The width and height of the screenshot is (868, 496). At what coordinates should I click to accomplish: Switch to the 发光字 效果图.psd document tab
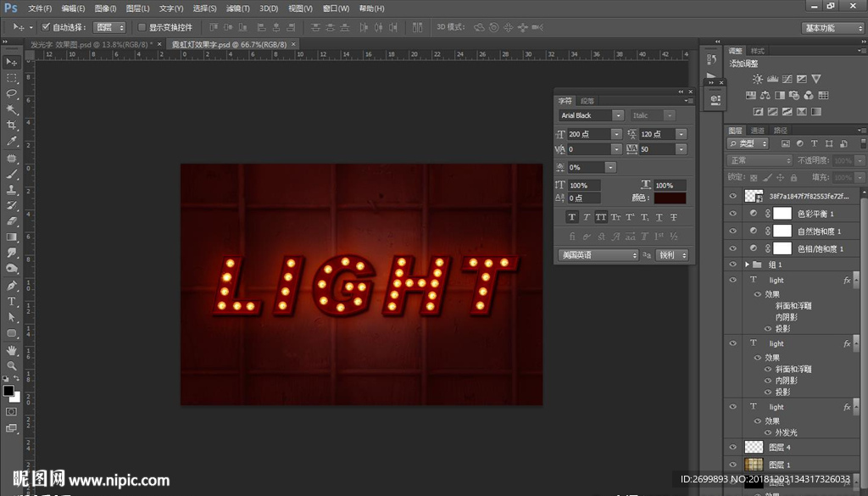(91, 44)
